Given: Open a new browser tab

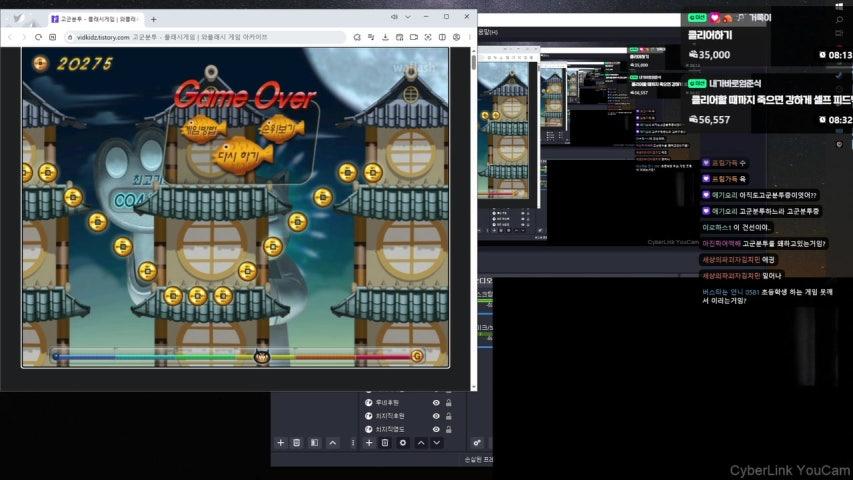Looking at the screenshot, I should pyautogui.click(x=153, y=19).
